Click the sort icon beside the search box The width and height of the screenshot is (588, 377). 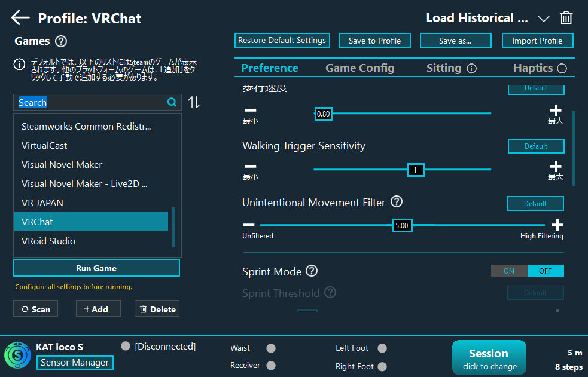193,102
